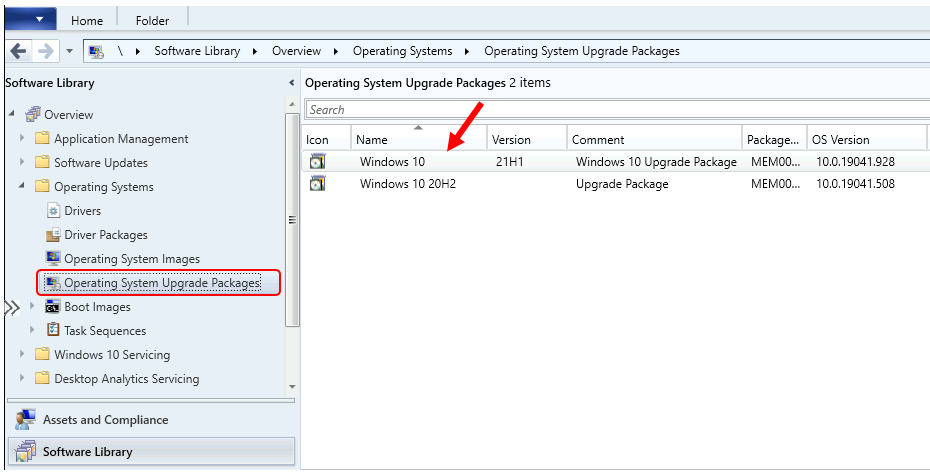Image resolution: width=930 pixels, height=473 pixels.
Task: Expand the Software Updates folder
Action: (23, 161)
